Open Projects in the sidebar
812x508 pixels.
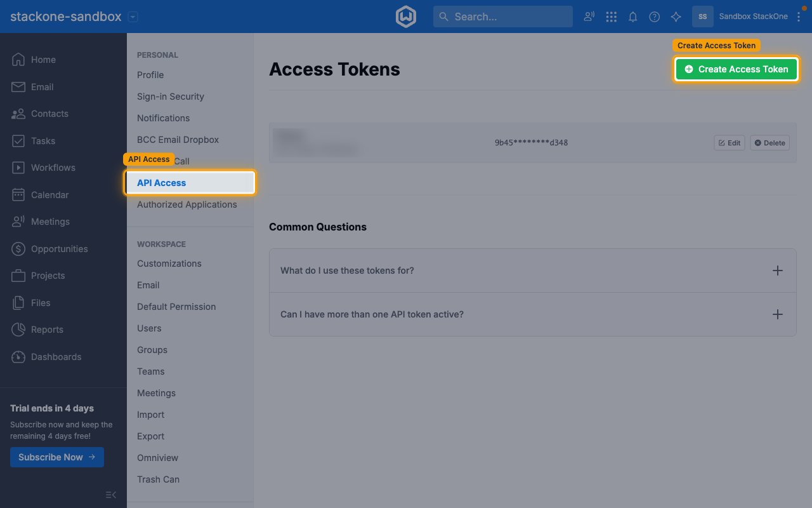pyautogui.click(x=39, y=276)
